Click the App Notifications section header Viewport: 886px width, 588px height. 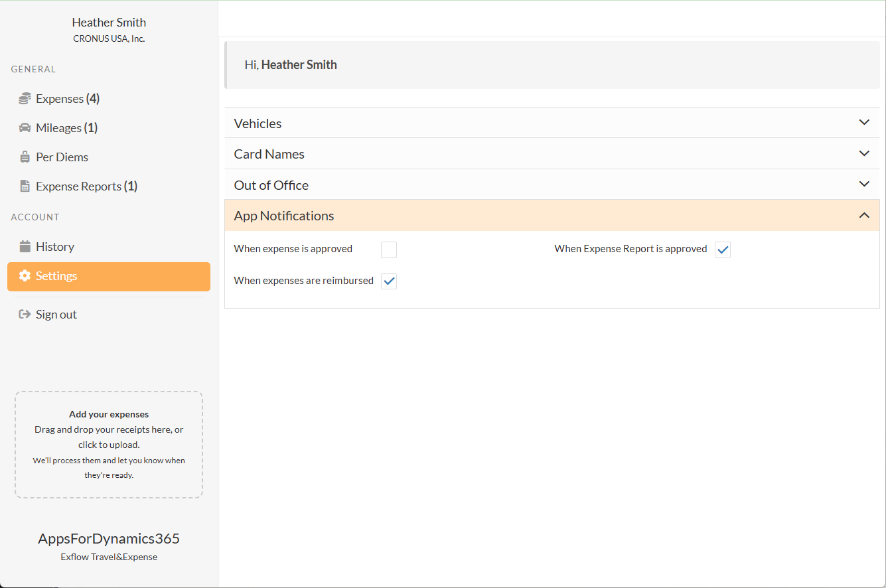tap(284, 216)
